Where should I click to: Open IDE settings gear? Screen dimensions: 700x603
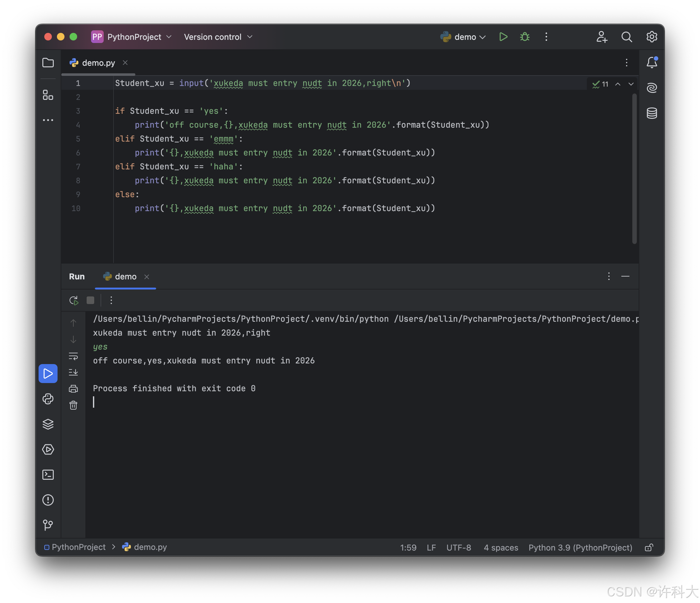coord(652,37)
